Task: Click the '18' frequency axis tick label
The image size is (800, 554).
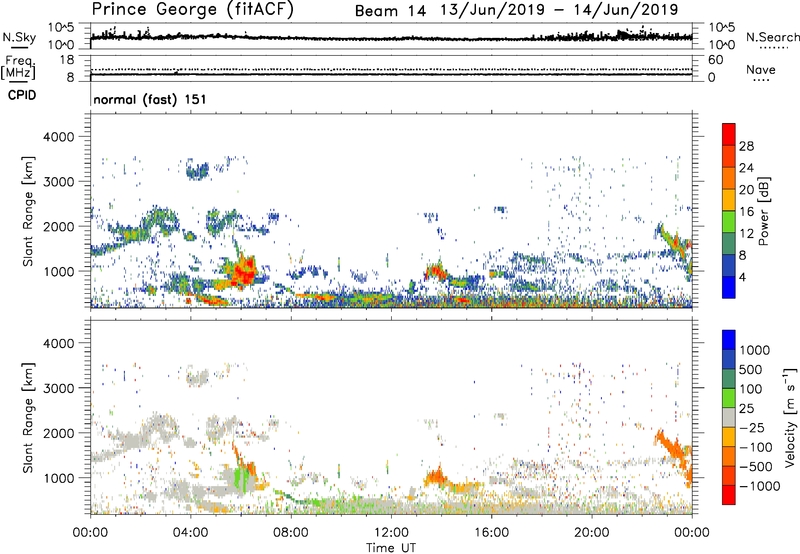Action: [x=67, y=60]
